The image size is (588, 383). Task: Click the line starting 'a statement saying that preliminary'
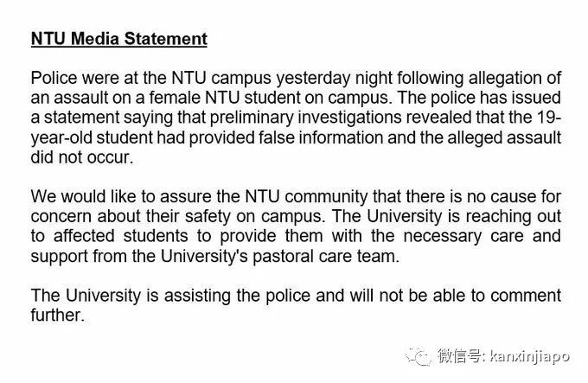pyautogui.click(x=296, y=118)
